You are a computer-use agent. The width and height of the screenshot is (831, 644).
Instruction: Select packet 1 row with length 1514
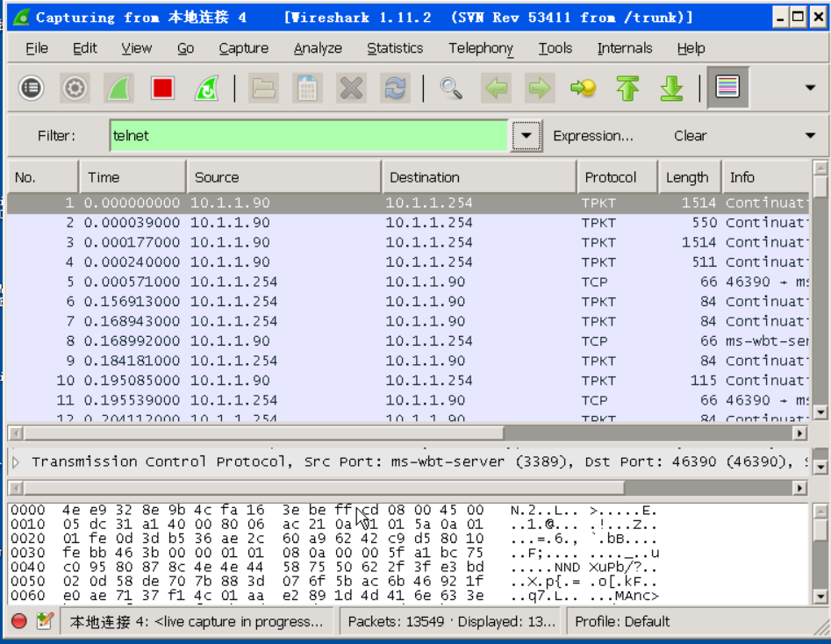tap(408, 203)
